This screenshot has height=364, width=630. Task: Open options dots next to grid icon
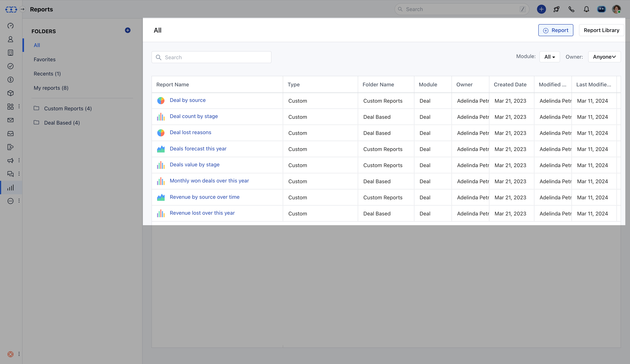click(19, 106)
